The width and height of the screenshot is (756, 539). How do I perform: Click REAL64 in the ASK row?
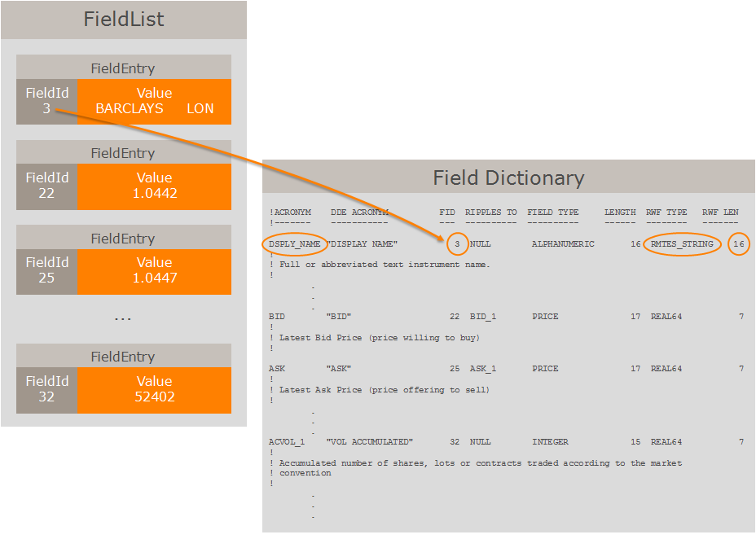[666, 369]
